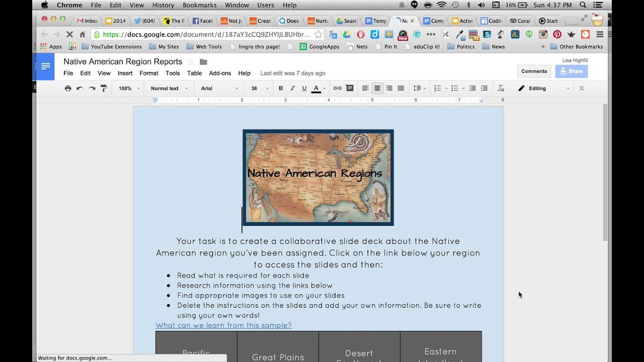Open 'Last edit was 7 days ago' history
Image resolution: width=644 pixels, height=362 pixels.
[292, 73]
